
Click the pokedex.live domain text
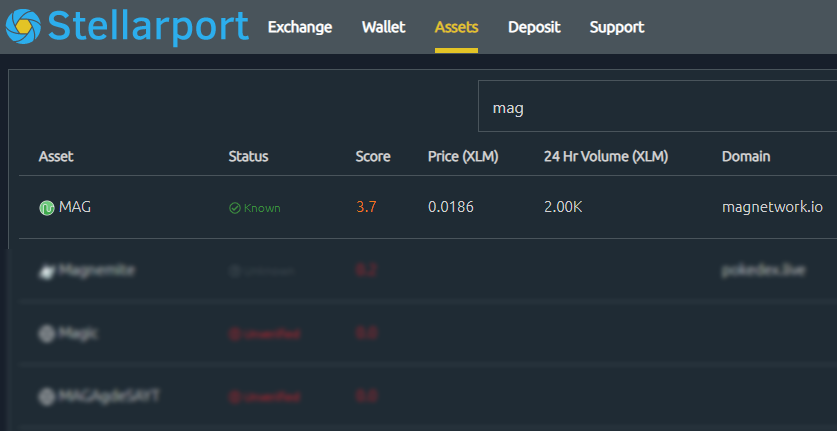[x=763, y=270]
